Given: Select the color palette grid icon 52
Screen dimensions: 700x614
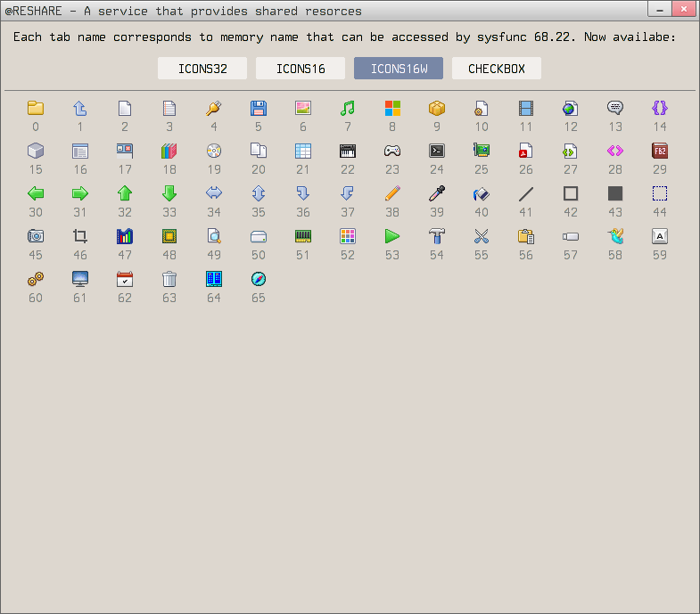Looking at the screenshot, I should (x=348, y=236).
